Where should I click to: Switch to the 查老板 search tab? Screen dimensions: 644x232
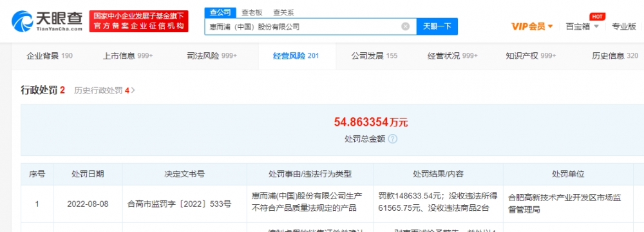[252, 12]
